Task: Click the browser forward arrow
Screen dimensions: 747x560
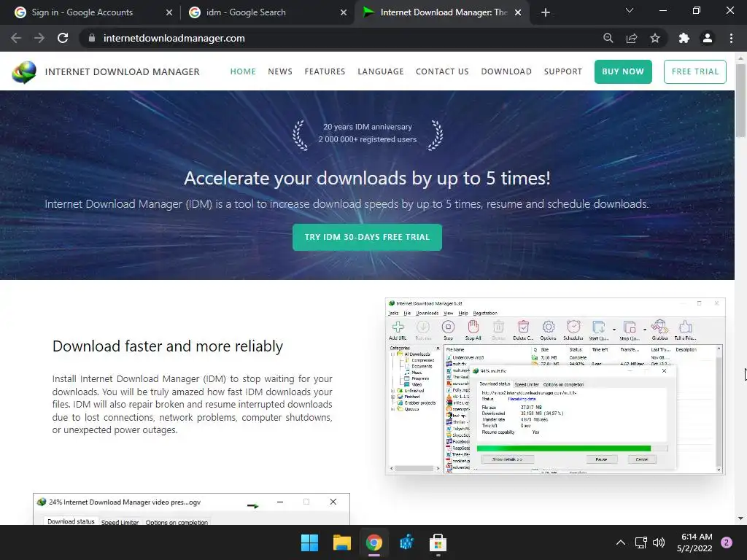Action: [39, 38]
